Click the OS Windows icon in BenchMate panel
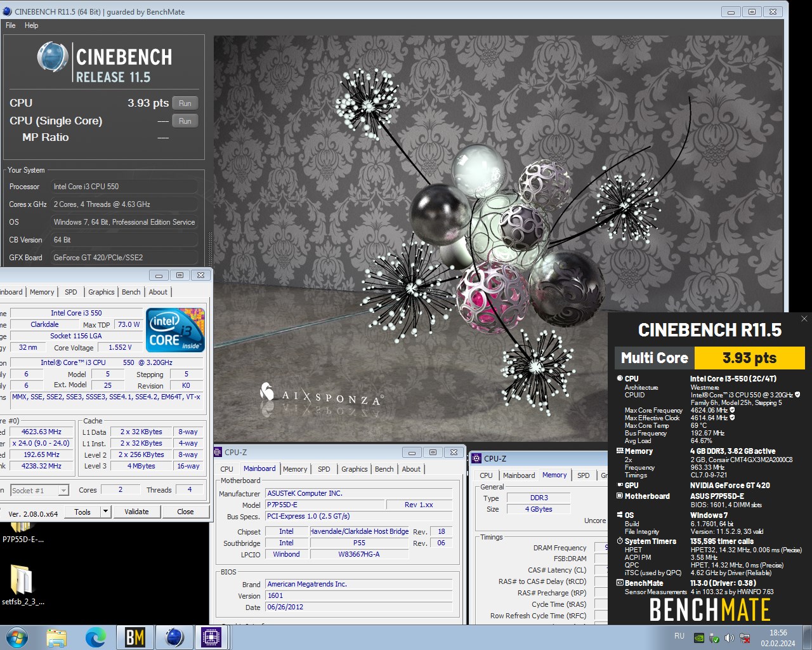 [620, 515]
